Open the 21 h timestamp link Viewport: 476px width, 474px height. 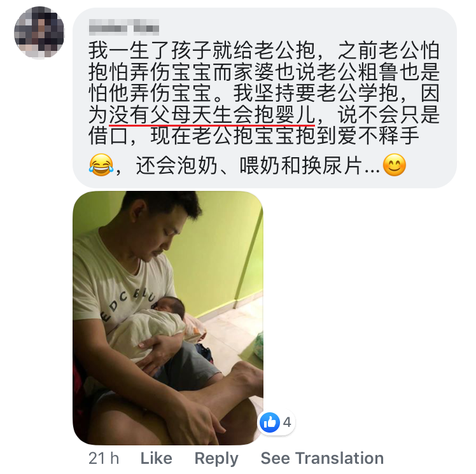coord(104,458)
